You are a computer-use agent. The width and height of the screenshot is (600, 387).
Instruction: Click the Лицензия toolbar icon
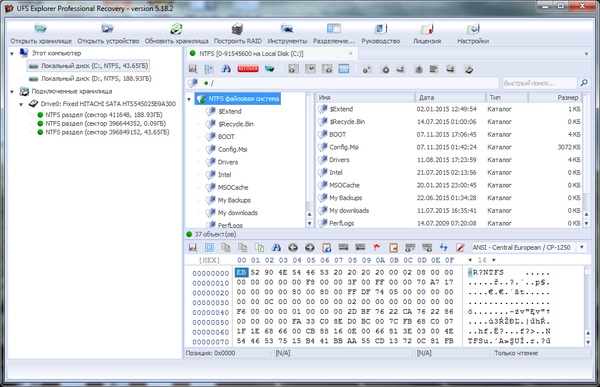tap(427, 29)
